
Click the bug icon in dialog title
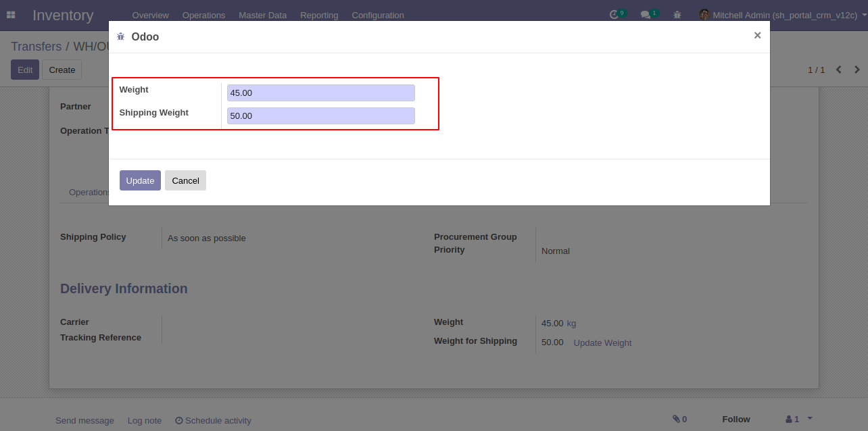point(121,36)
